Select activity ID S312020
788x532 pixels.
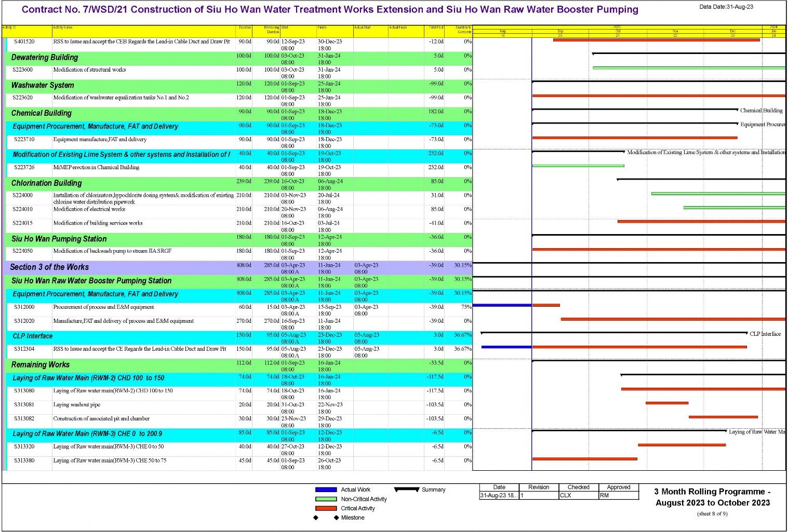coord(24,321)
